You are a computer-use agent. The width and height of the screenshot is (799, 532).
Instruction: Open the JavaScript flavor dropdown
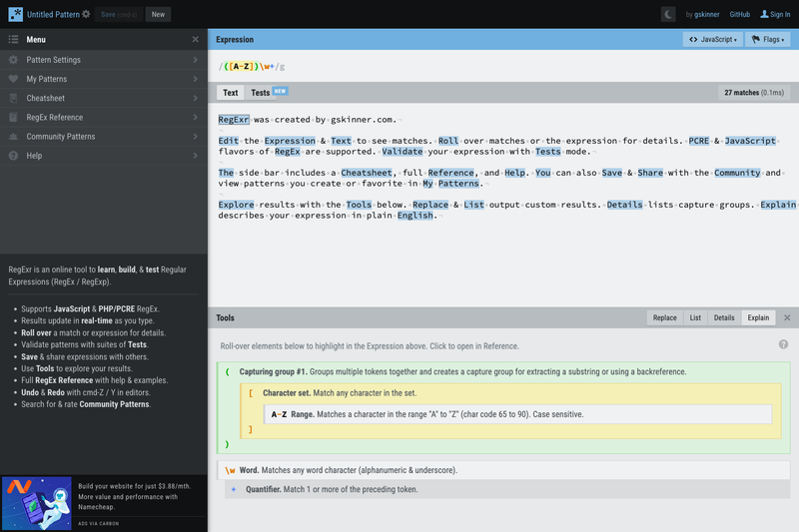713,39
